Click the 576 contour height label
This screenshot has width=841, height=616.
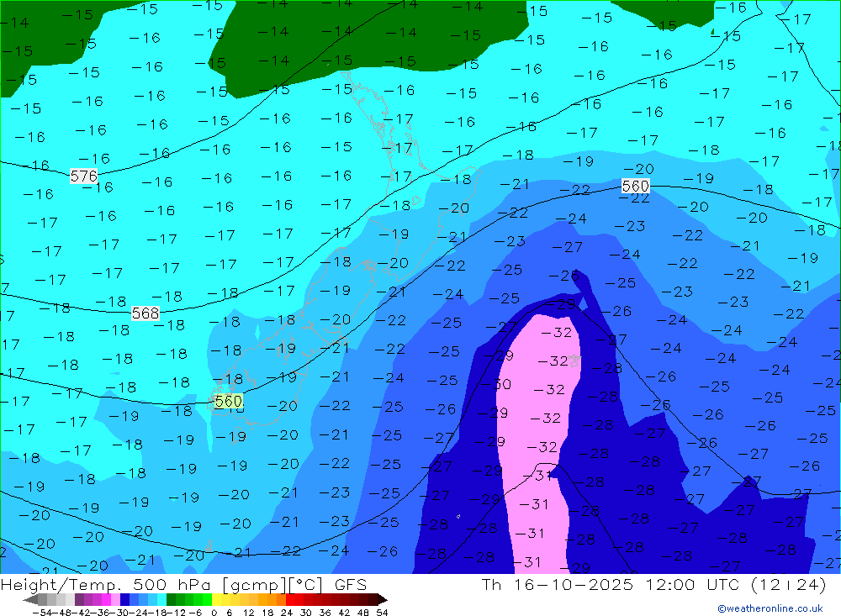coord(83,176)
